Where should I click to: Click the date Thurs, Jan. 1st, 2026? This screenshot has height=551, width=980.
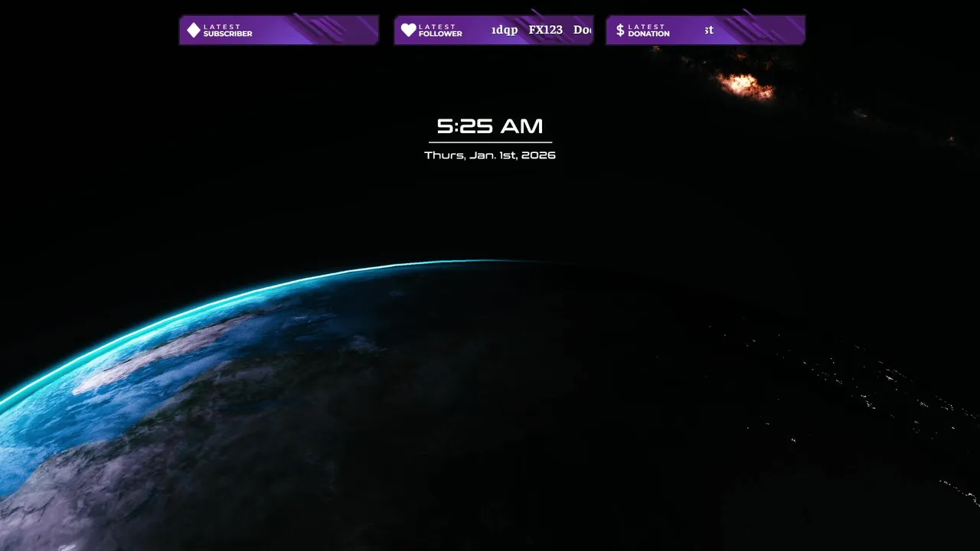tap(490, 155)
